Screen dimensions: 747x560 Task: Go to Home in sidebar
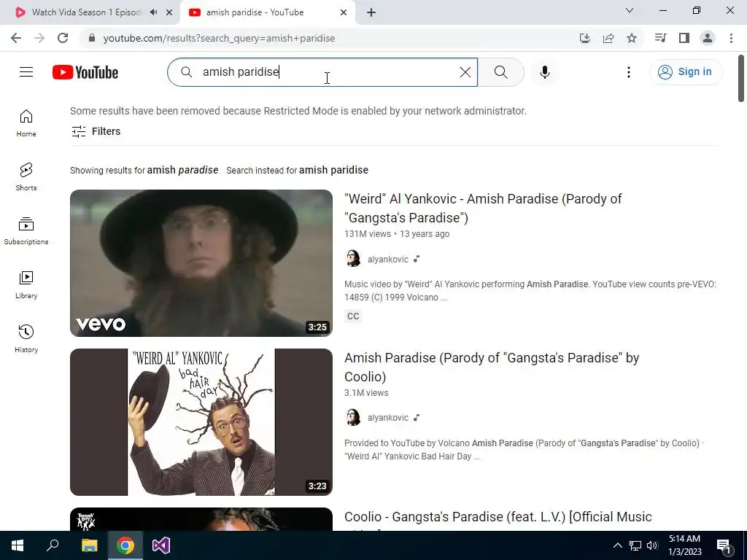coord(26,123)
